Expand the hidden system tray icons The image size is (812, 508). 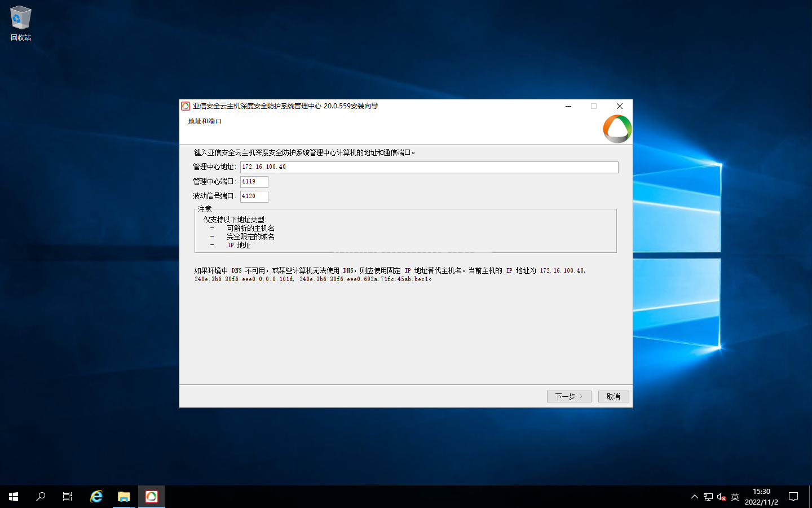[694, 497]
